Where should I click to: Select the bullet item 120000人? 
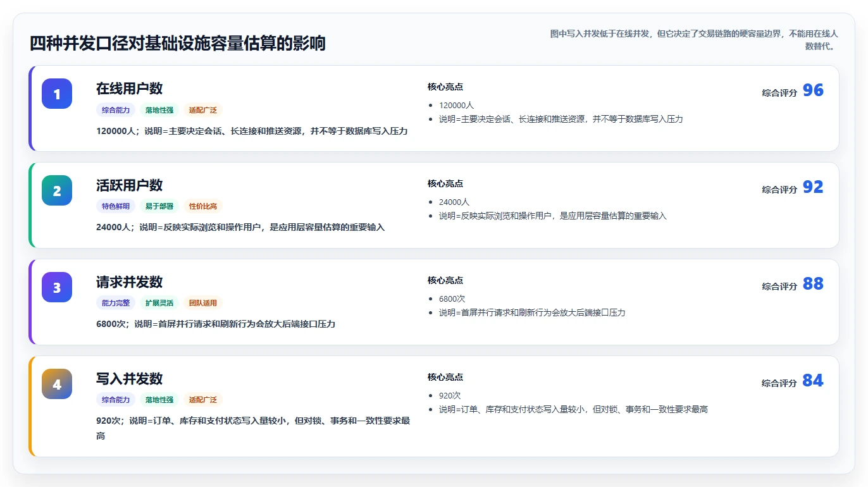[456, 106]
